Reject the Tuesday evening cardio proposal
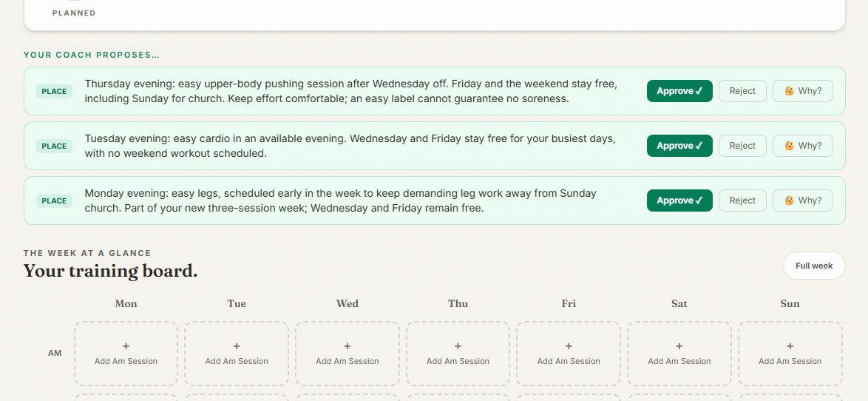 tap(742, 146)
